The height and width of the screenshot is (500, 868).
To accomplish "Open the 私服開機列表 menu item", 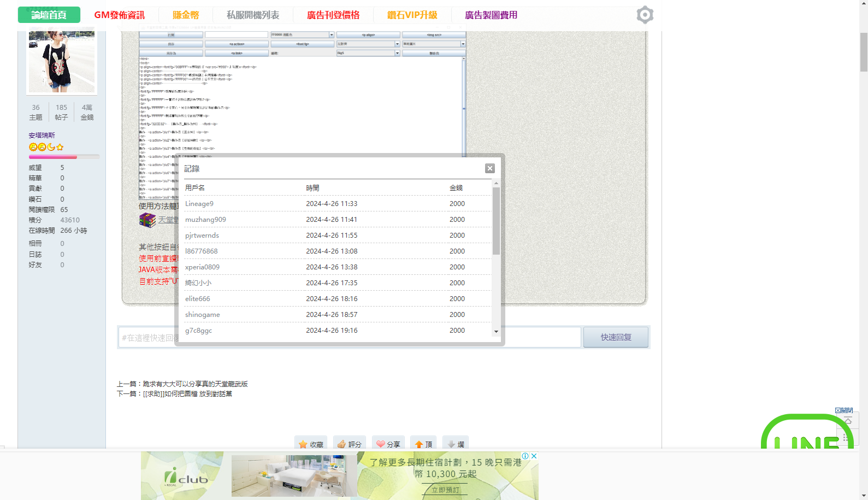I will (x=253, y=15).
